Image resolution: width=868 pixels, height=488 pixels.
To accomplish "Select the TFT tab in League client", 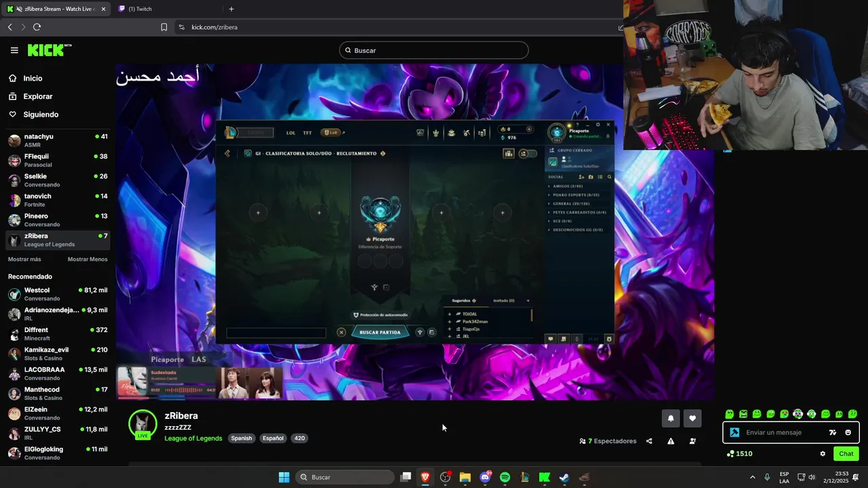I will [307, 133].
